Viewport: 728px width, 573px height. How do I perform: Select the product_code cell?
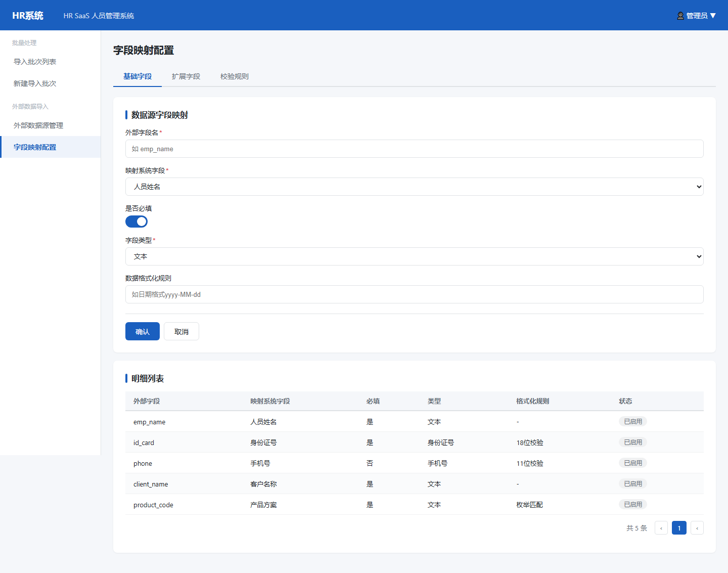[x=153, y=505]
